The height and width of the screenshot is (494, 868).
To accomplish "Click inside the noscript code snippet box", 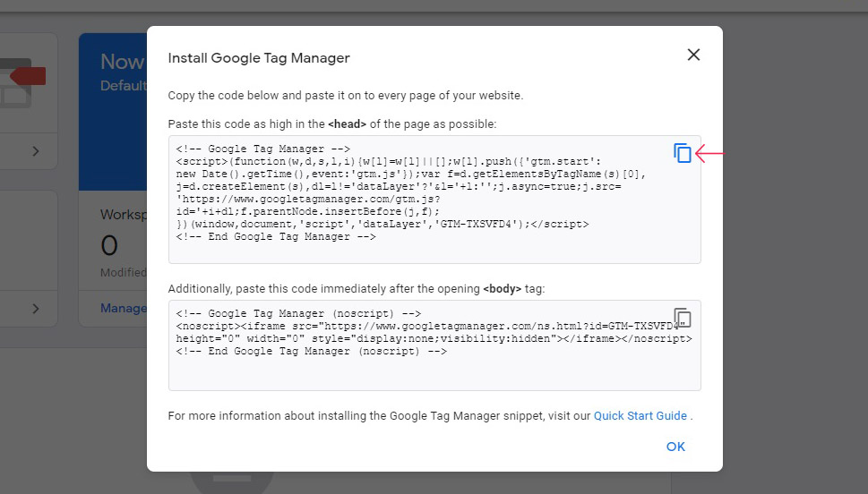I will (434, 345).
